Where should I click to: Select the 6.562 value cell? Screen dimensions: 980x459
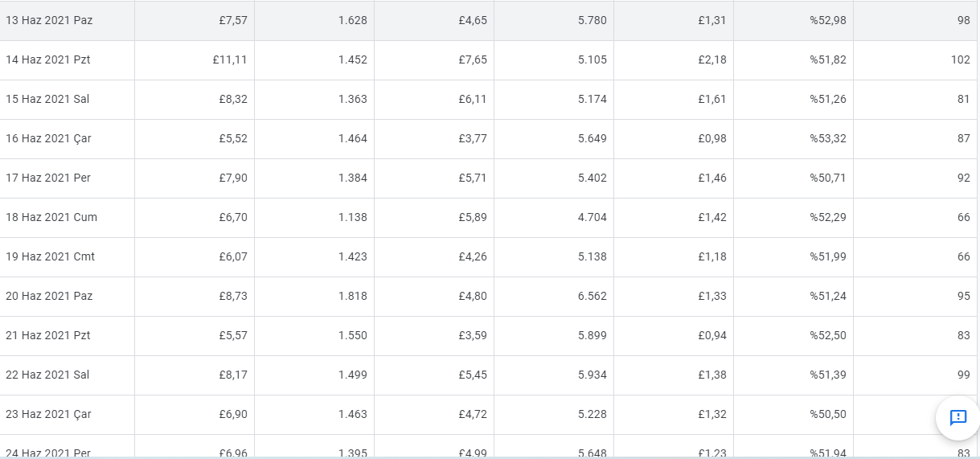click(x=554, y=297)
